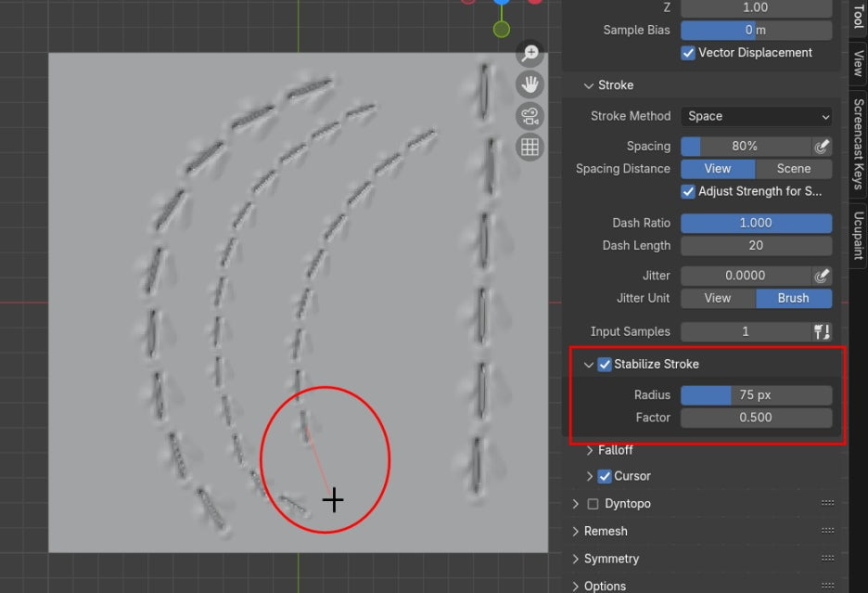Click the pan view hand icon
Viewport: 868px width, 593px height.
point(530,84)
